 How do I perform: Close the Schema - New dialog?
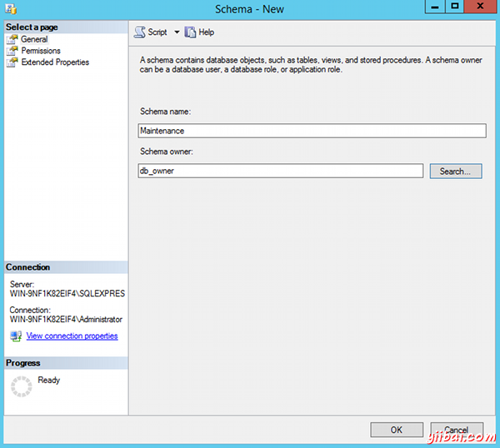click(480, 7)
